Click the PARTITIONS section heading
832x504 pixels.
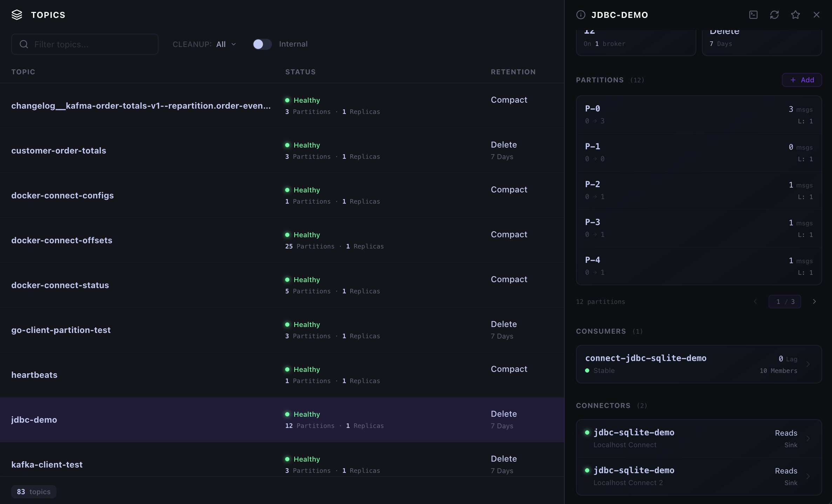point(600,80)
